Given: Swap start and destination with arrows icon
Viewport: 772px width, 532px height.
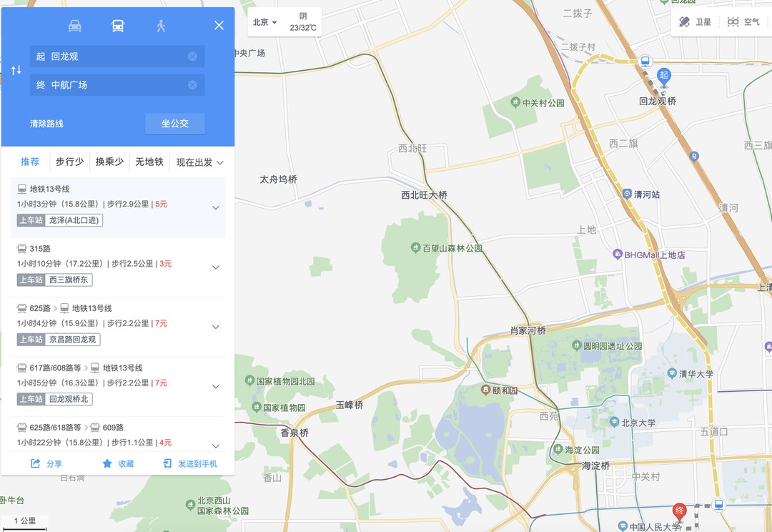Looking at the screenshot, I should [16, 70].
